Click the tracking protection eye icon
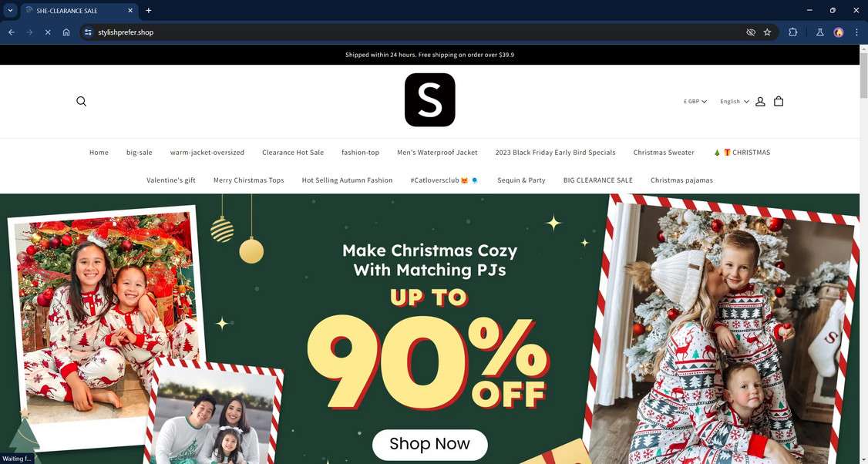 point(751,32)
